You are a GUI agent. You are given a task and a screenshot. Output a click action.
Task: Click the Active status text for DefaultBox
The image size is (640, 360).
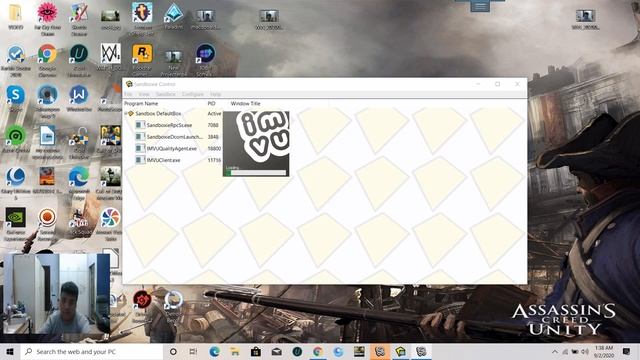(214, 113)
